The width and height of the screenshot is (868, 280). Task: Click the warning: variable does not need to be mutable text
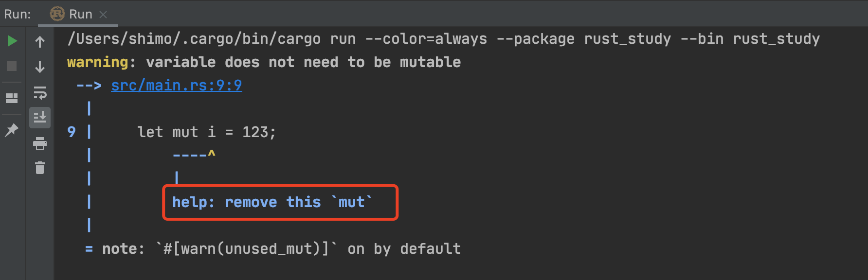point(264,62)
